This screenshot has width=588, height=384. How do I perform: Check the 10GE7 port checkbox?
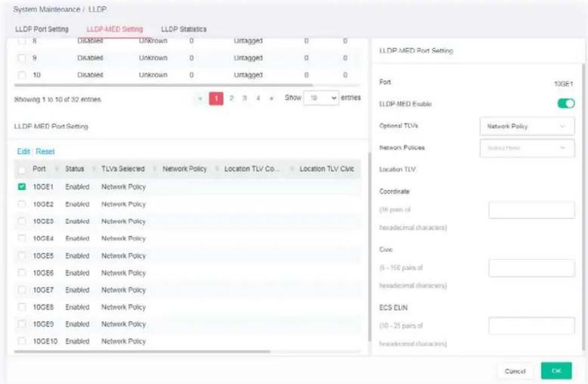22,290
